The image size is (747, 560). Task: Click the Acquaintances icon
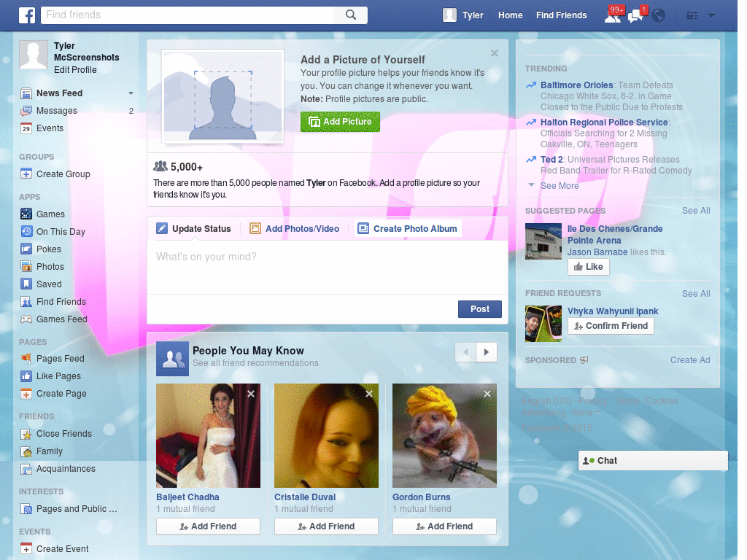(x=26, y=469)
